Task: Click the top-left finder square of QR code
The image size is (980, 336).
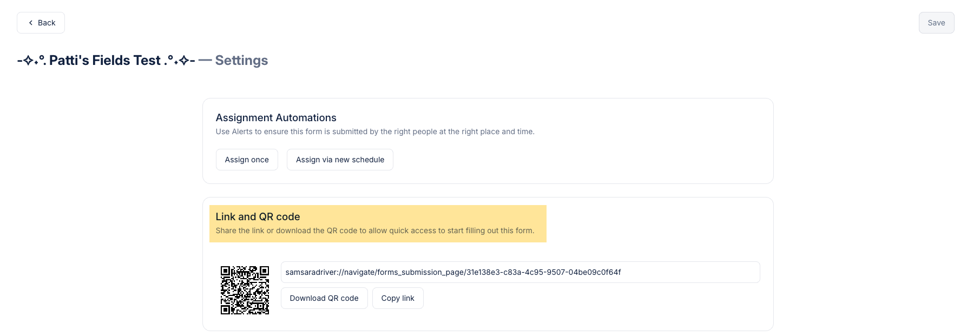Action: (225, 271)
